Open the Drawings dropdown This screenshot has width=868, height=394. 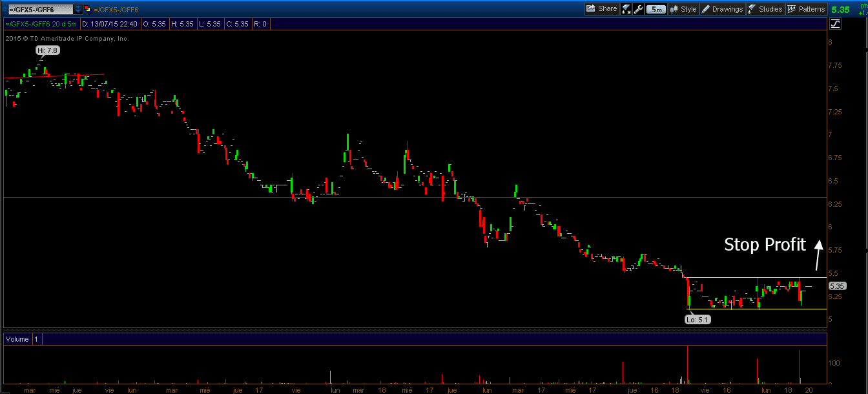[x=723, y=9]
